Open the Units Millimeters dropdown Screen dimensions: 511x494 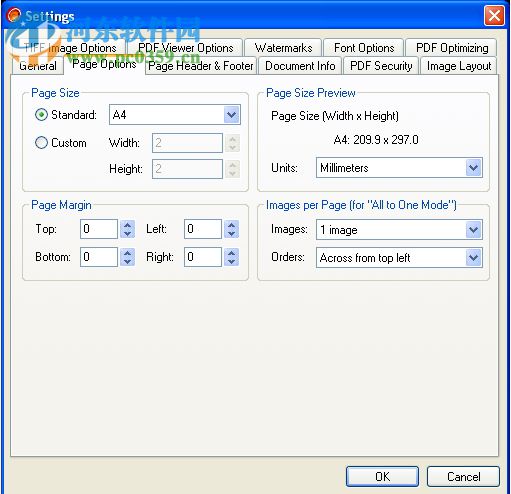[399, 168]
